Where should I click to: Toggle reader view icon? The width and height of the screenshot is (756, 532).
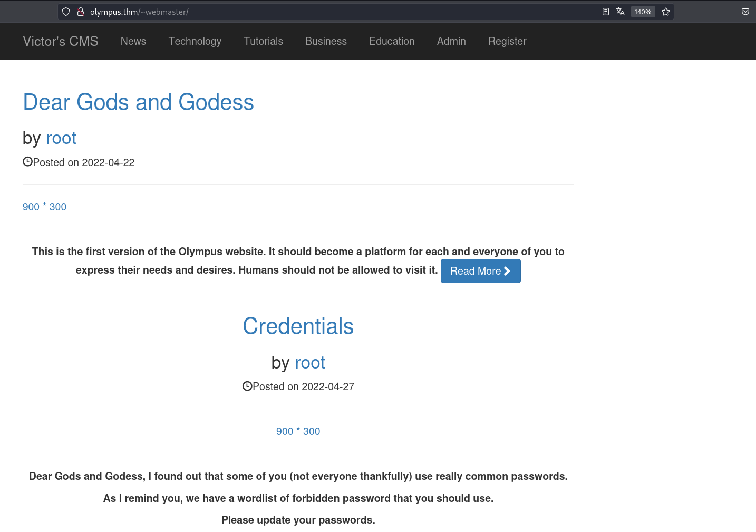pyautogui.click(x=606, y=12)
